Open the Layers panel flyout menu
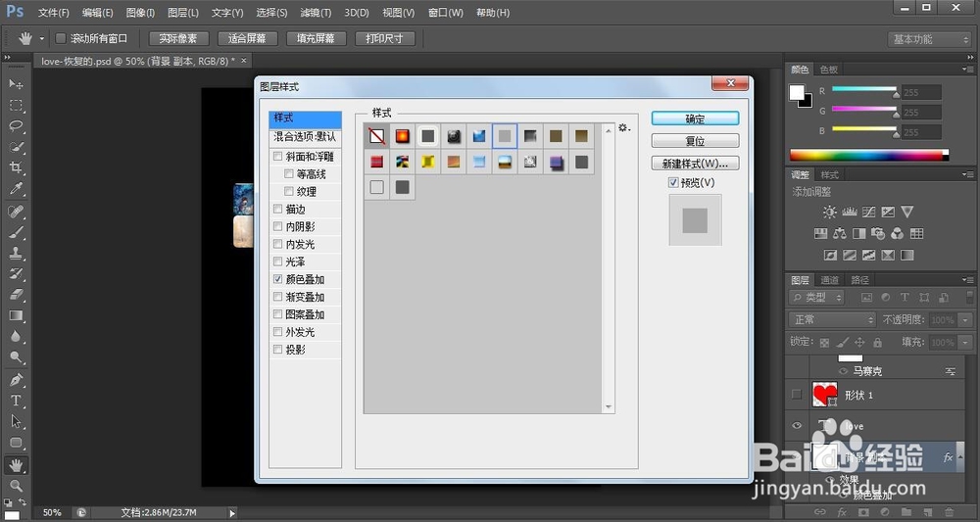This screenshot has width=980, height=522. coord(967,280)
